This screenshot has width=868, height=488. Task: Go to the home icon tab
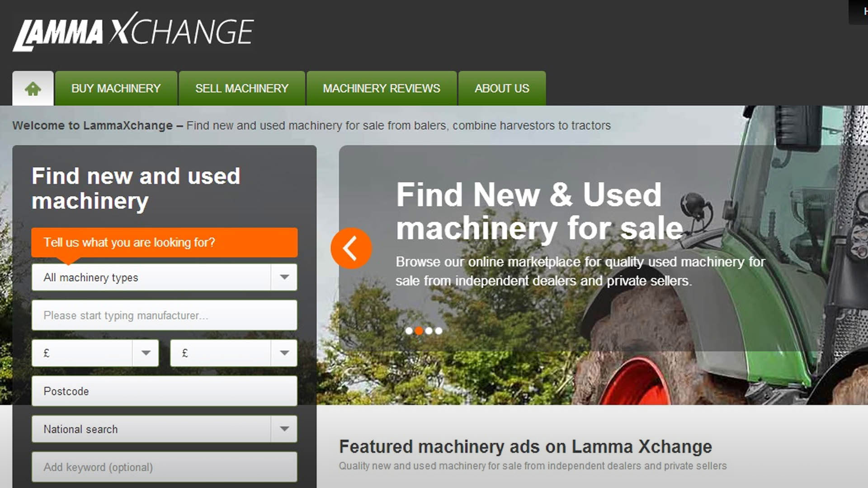(33, 88)
